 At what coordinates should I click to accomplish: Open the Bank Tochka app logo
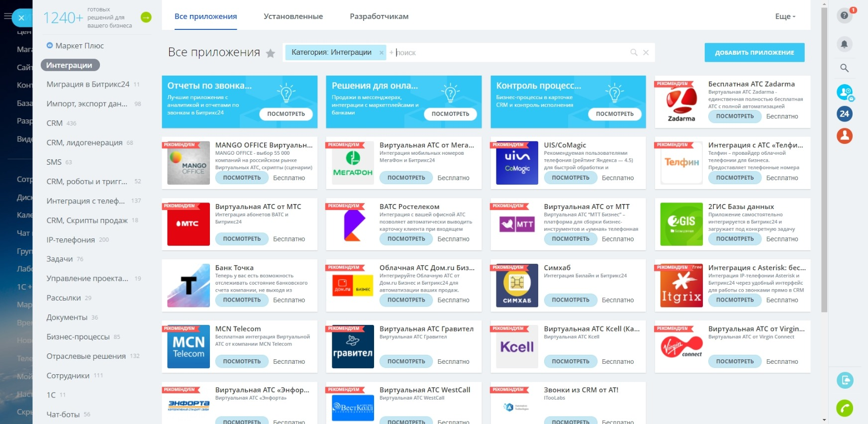[189, 285]
